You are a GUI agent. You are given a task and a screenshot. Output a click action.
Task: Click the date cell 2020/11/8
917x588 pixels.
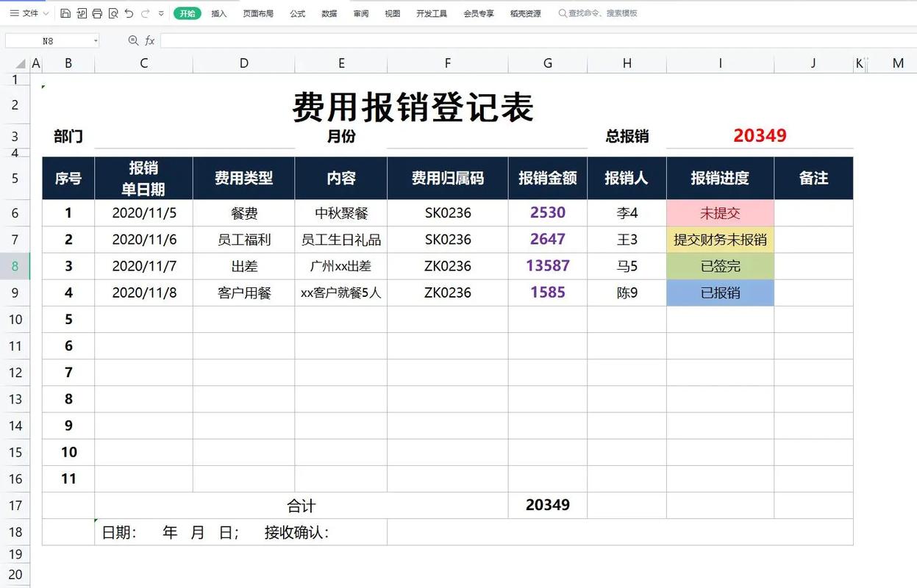144,293
